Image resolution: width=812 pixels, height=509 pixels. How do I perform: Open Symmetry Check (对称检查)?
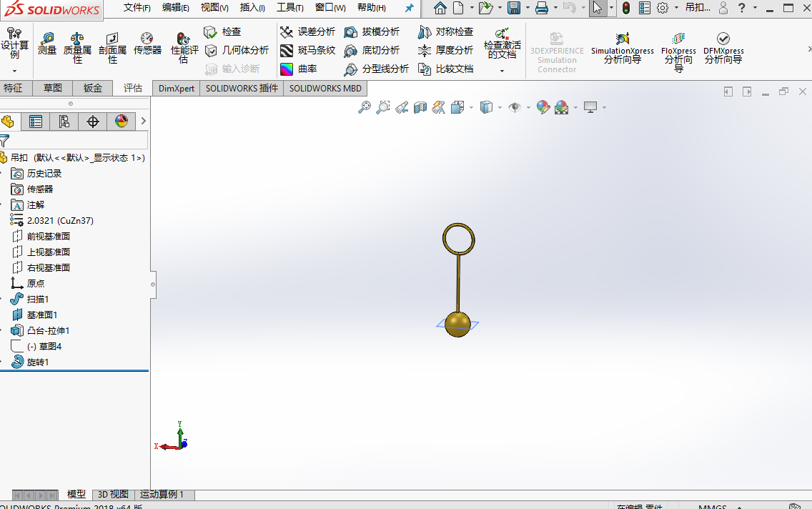(x=445, y=32)
